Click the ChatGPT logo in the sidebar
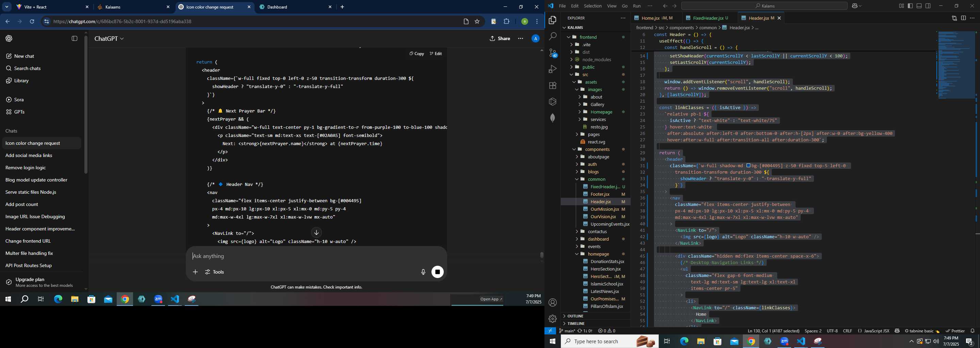The height and width of the screenshot is (348, 980). click(9, 38)
